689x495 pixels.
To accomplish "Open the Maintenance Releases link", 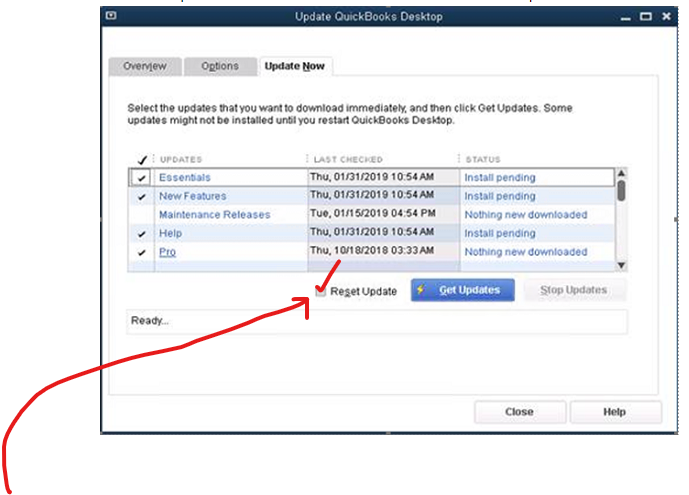I will [214, 214].
